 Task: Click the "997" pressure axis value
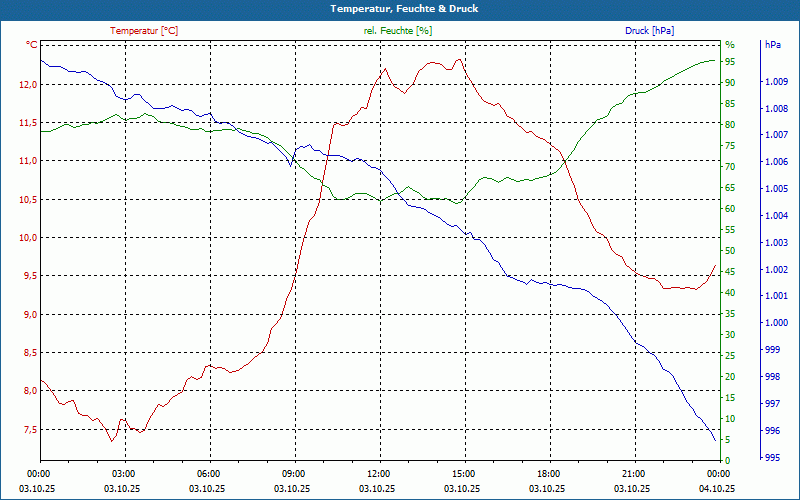click(x=773, y=404)
